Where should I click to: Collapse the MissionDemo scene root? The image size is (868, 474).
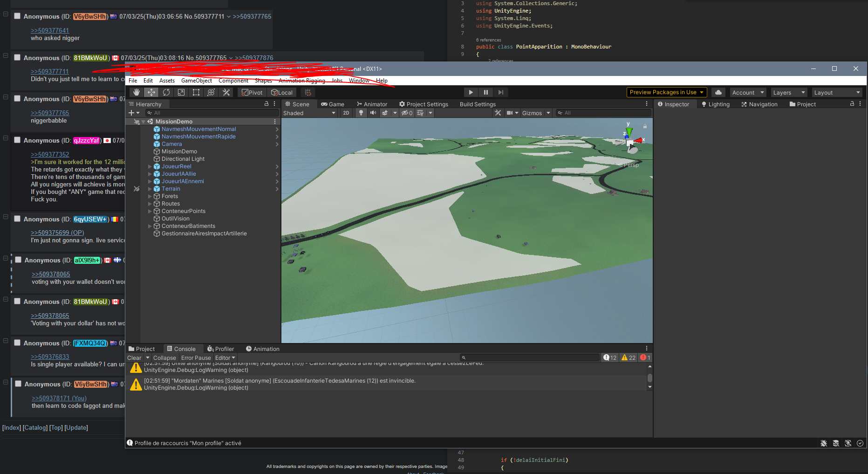click(x=143, y=122)
